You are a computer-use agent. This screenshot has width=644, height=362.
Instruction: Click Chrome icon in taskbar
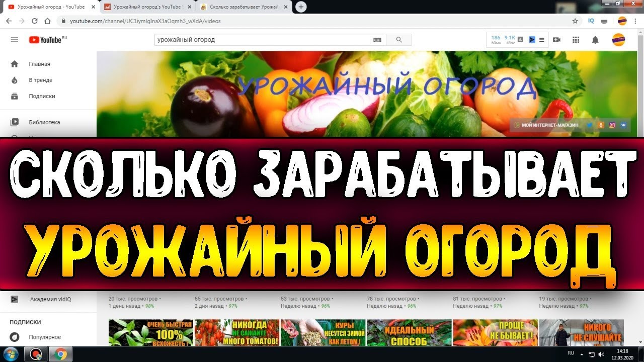pos(60,354)
